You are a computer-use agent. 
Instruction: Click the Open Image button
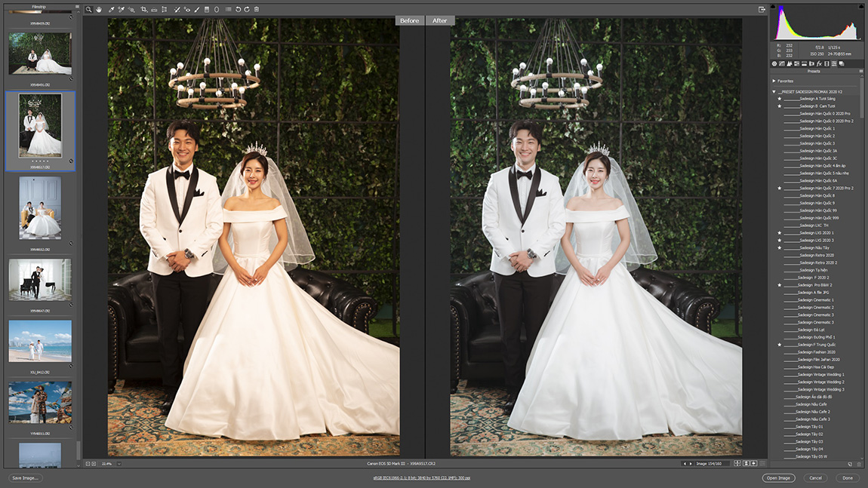tap(778, 478)
